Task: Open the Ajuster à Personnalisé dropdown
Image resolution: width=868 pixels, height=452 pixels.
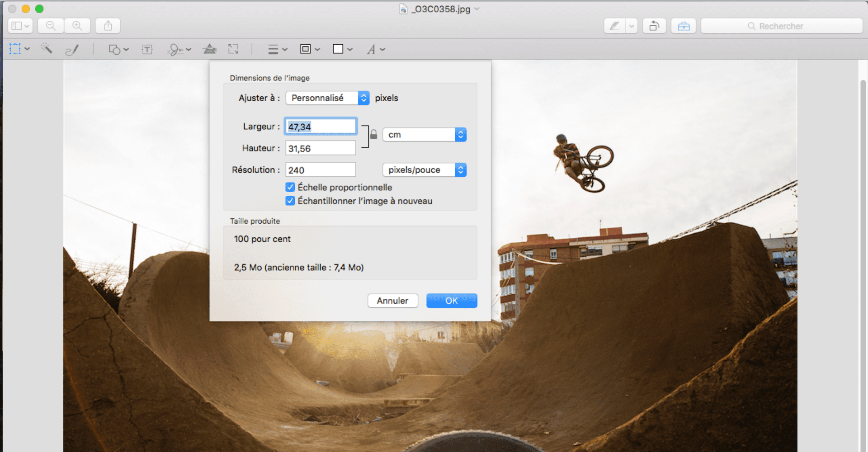Action: 327,98
